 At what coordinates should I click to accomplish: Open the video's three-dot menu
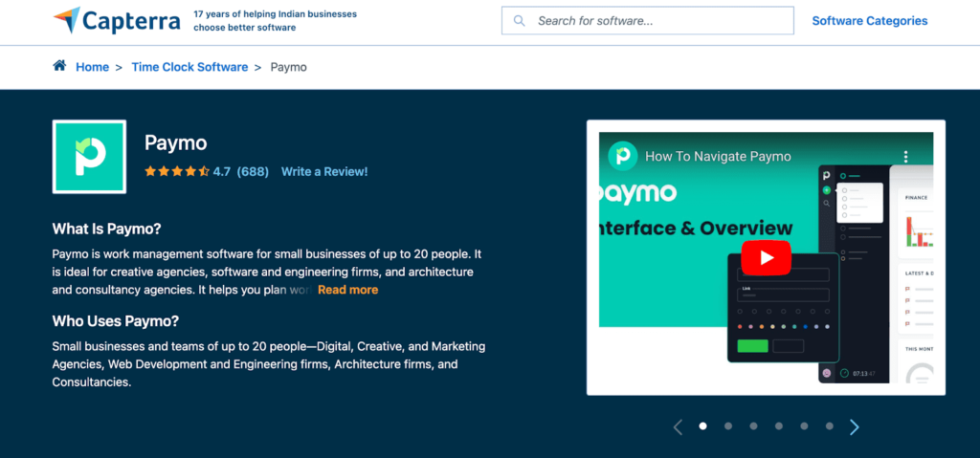click(905, 157)
